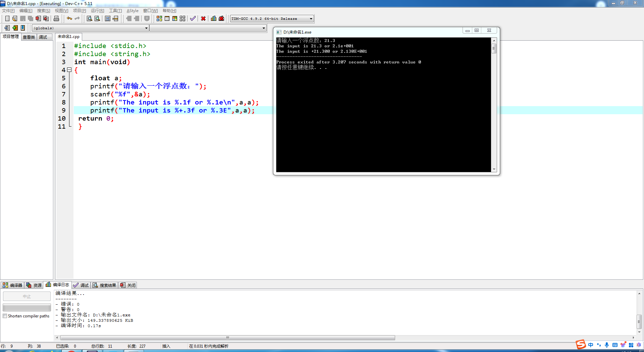Switch to the 资源 bottom tab
This screenshot has width=644, height=352.
(34, 285)
